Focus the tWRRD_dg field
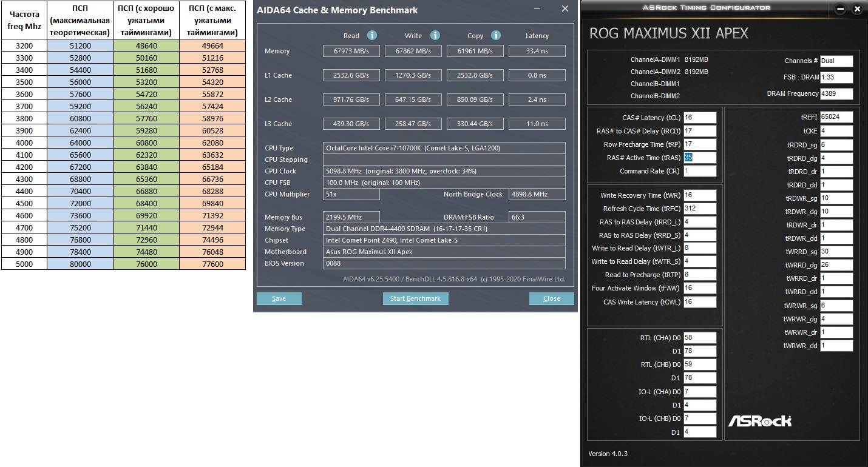 click(x=836, y=265)
